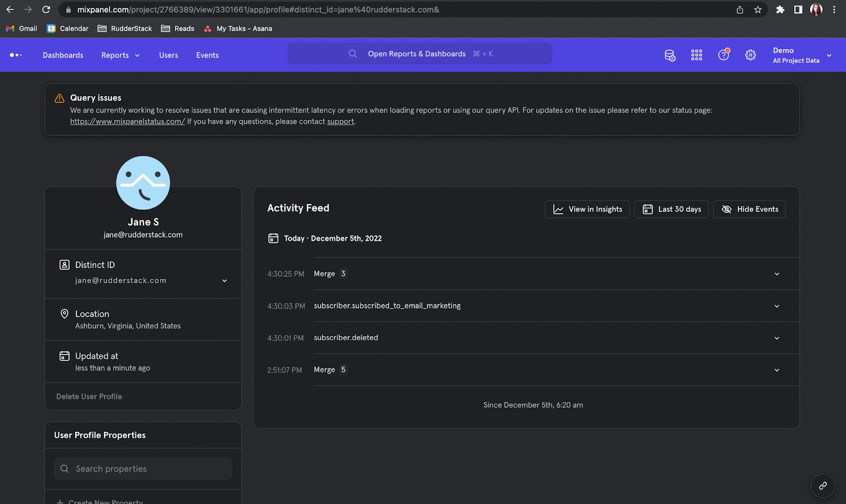
Task: Open the Reports menu
Action: pos(121,55)
